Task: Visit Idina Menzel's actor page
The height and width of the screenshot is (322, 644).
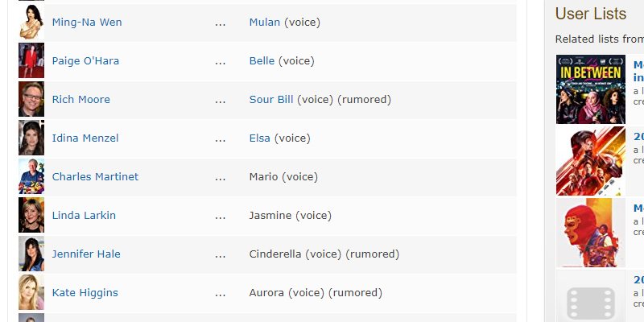Action: [83, 138]
